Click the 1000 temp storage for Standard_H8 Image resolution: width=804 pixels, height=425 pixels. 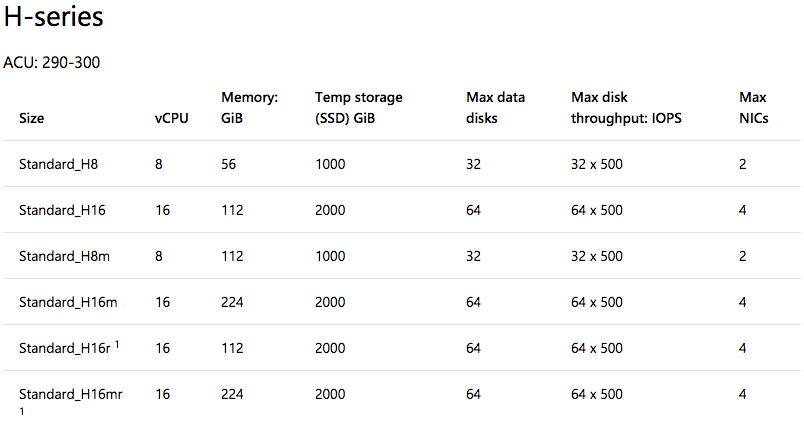[330, 164]
